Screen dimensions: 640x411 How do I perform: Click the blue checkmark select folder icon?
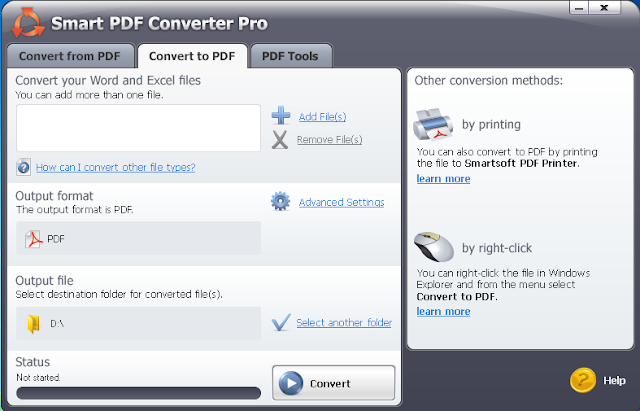point(281,322)
